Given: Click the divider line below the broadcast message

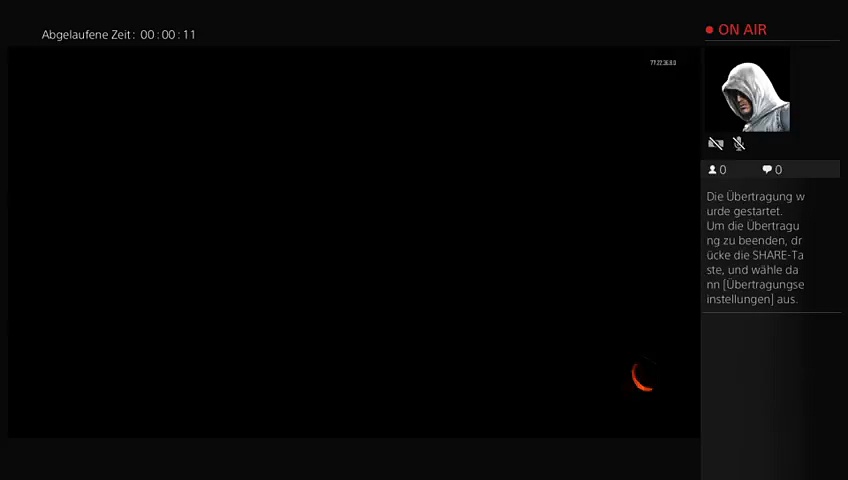Looking at the screenshot, I should click(772, 313).
